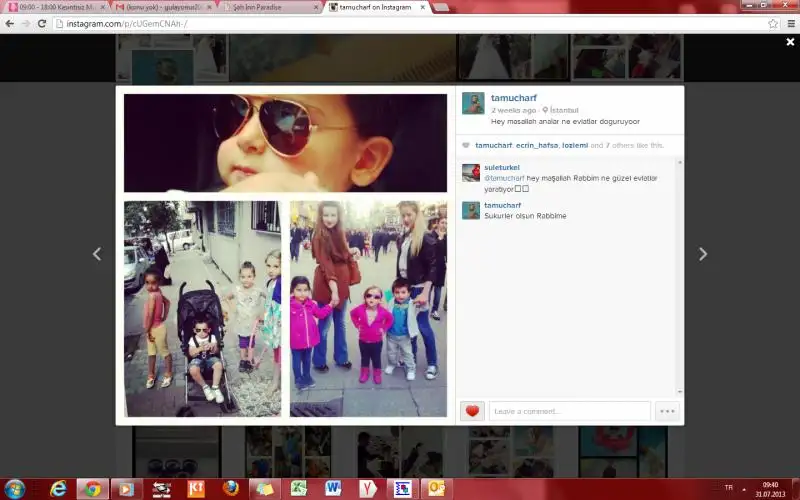Click the browser back button
800x500 pixels.
[x=10, y=23]
